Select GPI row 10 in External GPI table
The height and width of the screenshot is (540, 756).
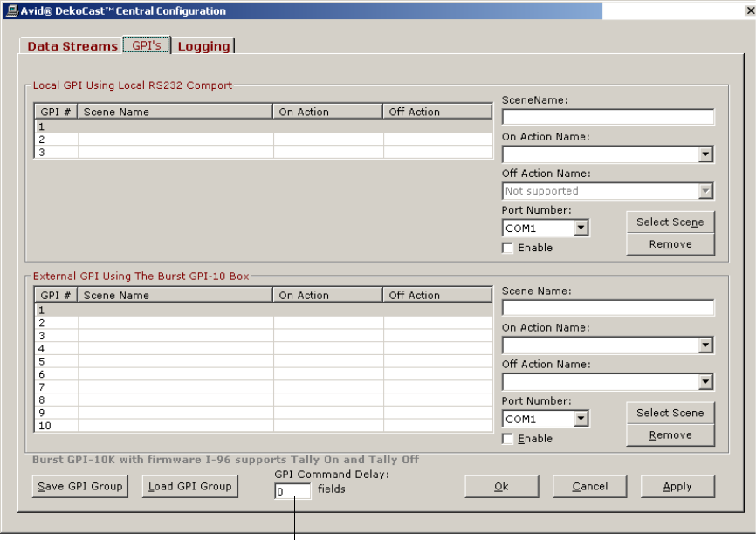pyautogui.click(x=264, y=426)
